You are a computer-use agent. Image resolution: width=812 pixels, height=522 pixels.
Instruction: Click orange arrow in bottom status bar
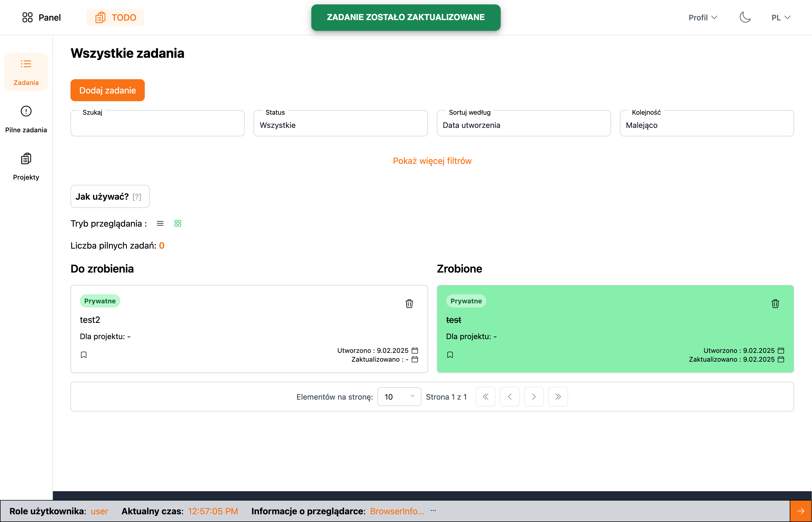[x=800, y=511]
